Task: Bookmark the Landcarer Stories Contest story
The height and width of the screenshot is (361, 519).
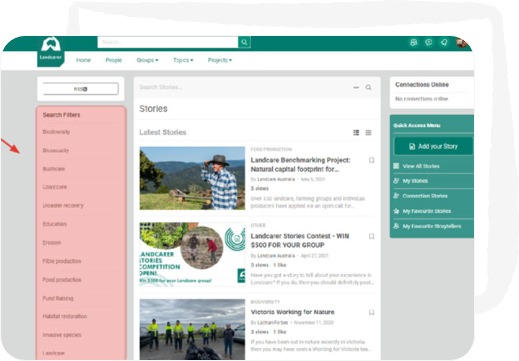Action: [371, 236]
